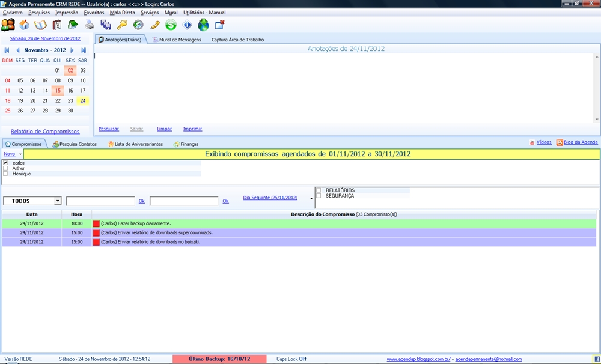601x364 pixels.
Task: Switch to Pesquisa Contatos tab
Action: (75, 144)
